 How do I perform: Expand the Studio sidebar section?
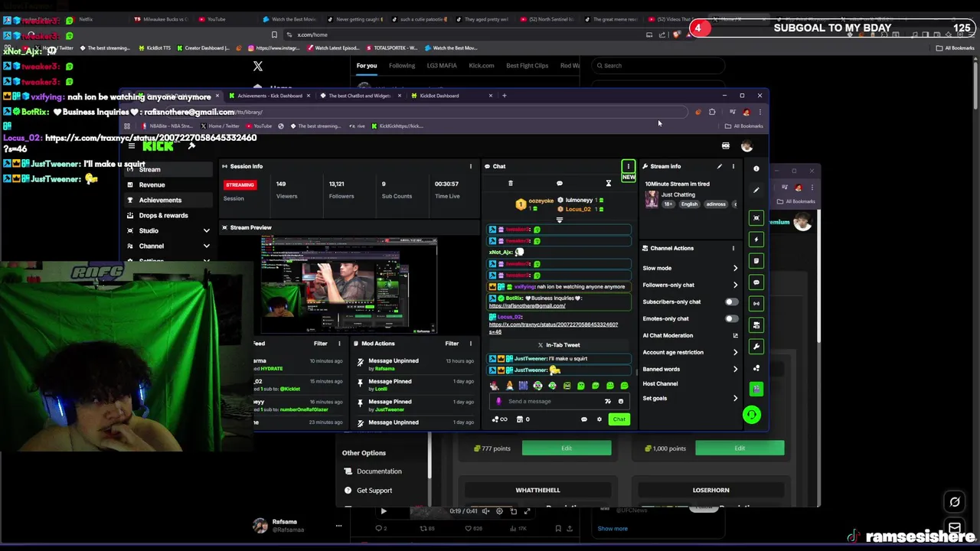[x=206, y=230]
